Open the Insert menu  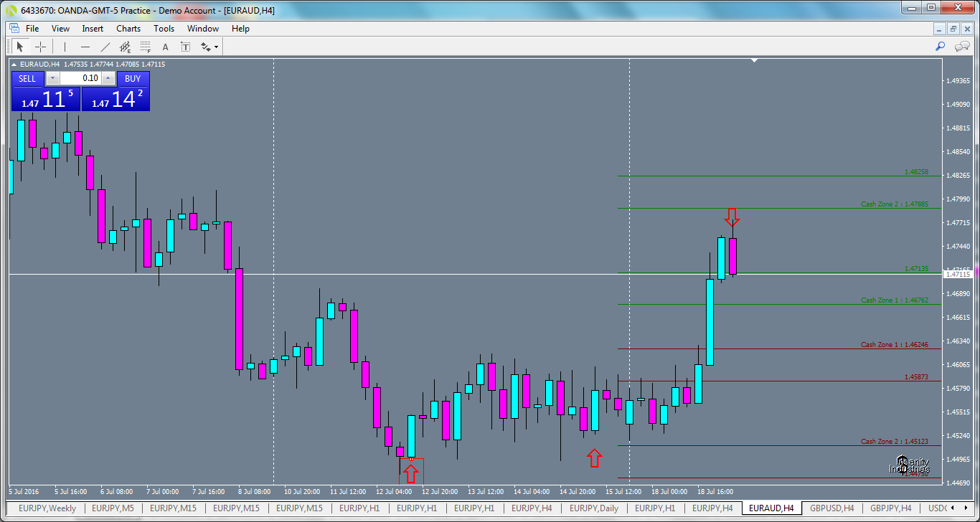(x=93, y=29)
